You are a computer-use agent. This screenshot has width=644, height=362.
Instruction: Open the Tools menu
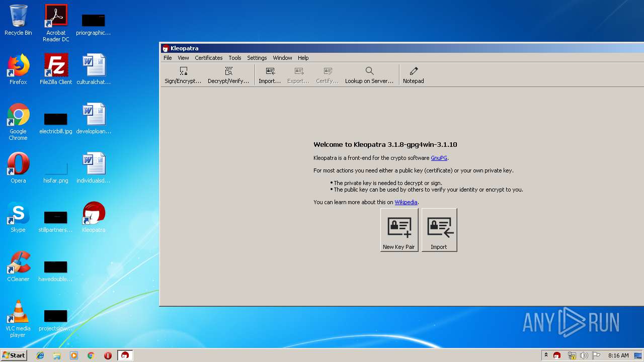(x=235, y=58)
